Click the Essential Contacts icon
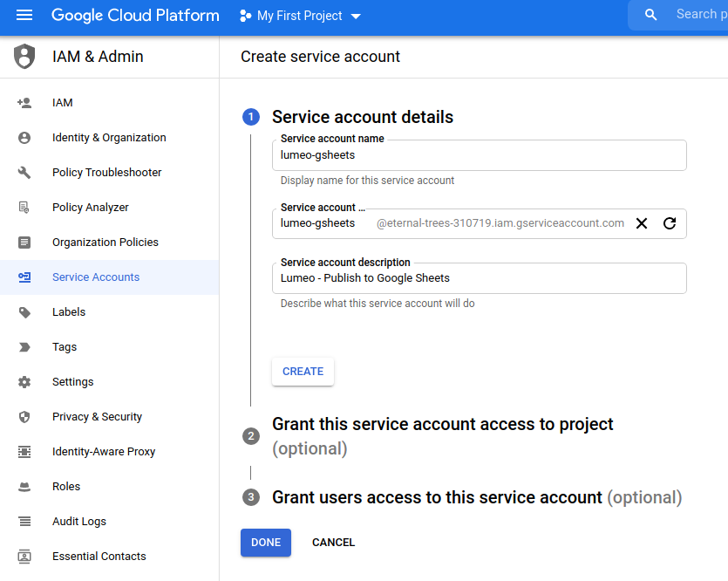 click(x=24, y=557)
